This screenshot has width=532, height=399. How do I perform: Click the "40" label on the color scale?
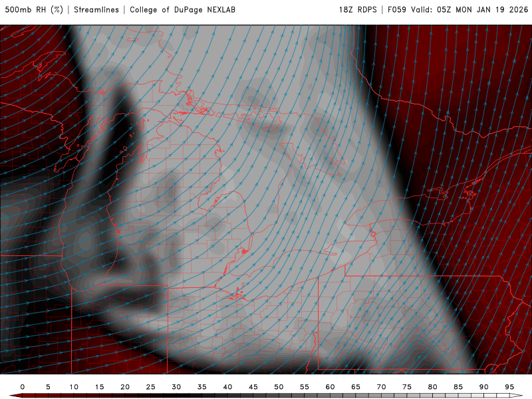(x=227, y=387)
